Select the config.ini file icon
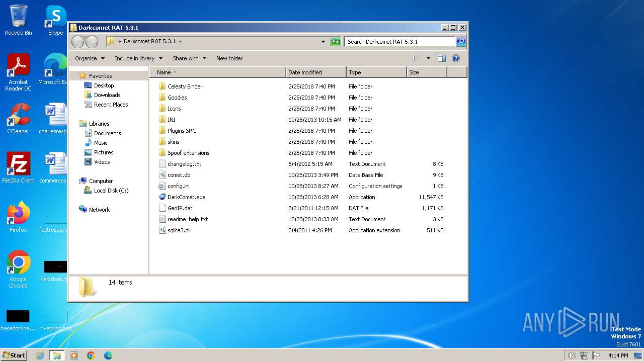 [x=162, y=186]
